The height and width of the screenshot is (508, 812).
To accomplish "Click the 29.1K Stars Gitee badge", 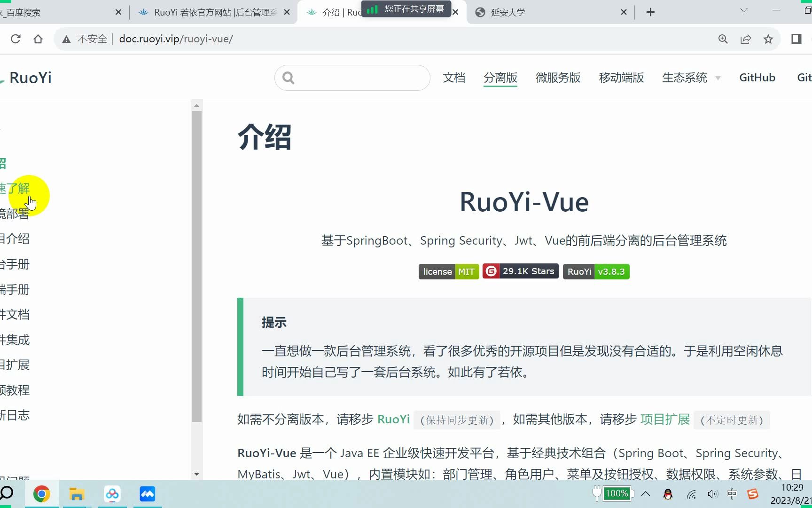I will [521, 271].
